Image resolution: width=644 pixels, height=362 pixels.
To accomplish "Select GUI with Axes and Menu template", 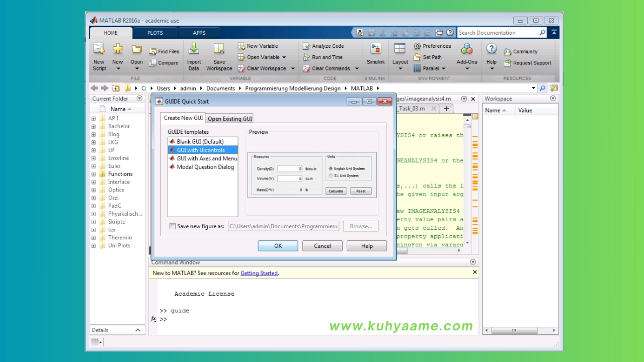I will 203,158.
